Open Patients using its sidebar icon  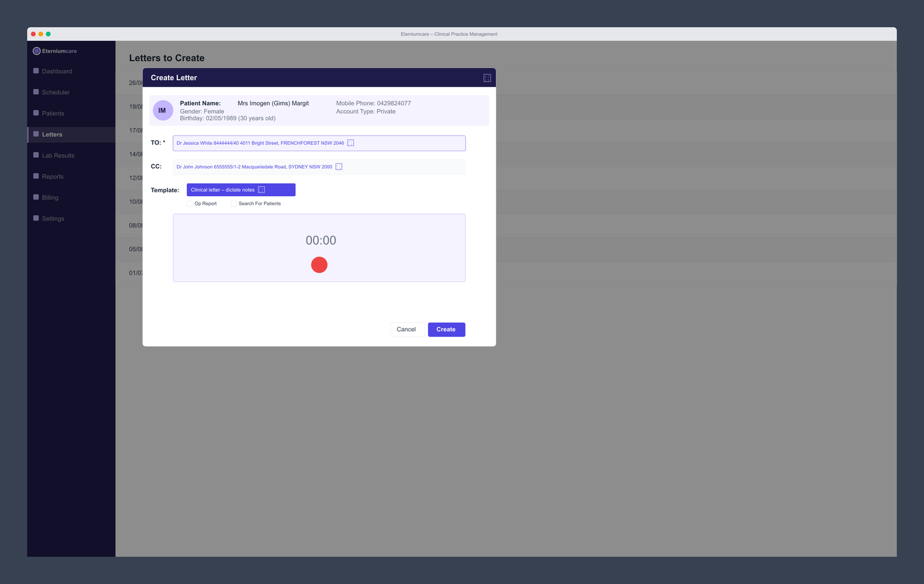(x=36, y=113)
